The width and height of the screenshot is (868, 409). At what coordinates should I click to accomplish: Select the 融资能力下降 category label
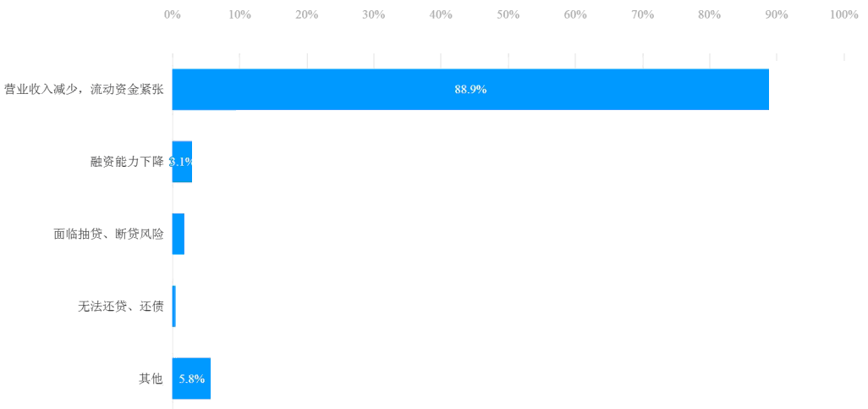coord(127,162)
